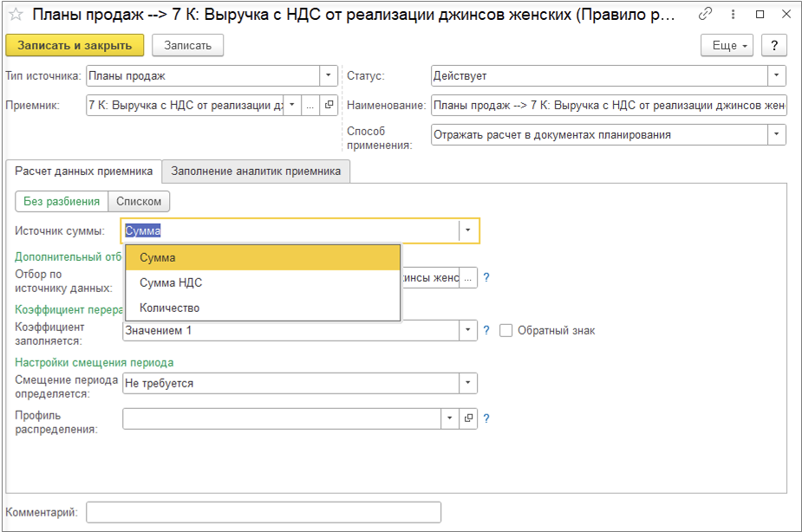Select Сумма НДС from the dropdown list
802x532 pixels.
point(171,282)
